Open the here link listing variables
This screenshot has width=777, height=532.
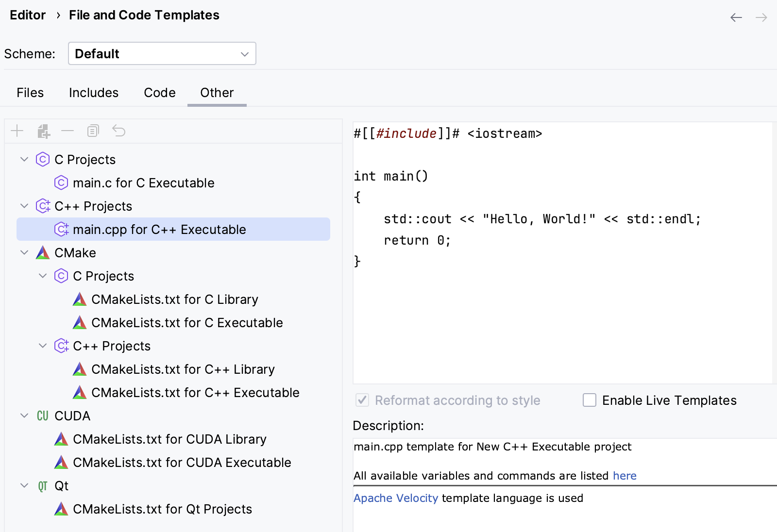(625, 476)
